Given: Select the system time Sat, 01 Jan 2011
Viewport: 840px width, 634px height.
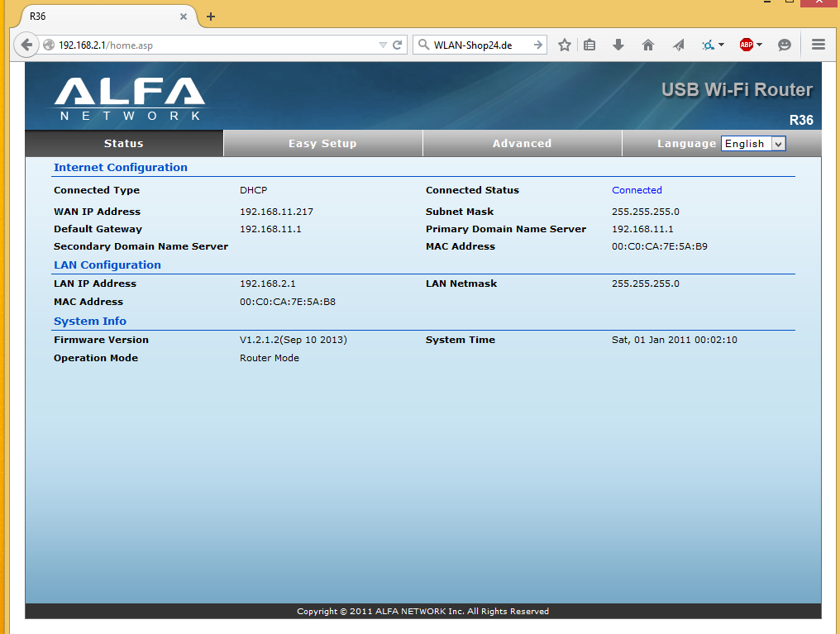Looking at the screenshot, I should (x=675, y=340).
